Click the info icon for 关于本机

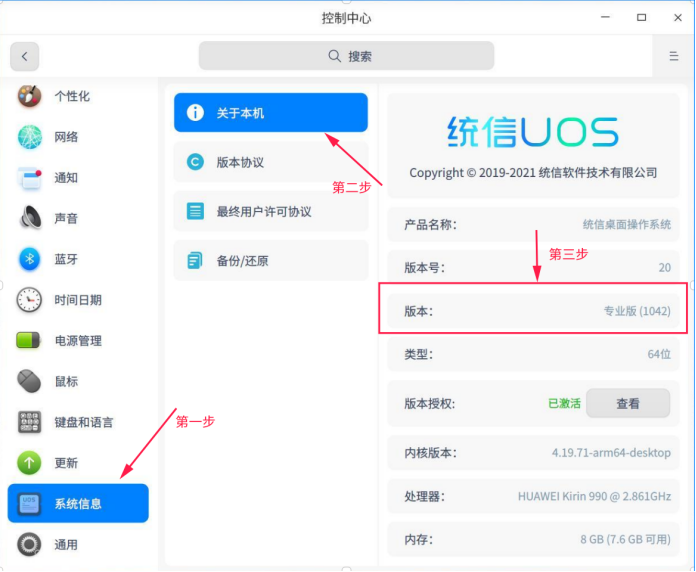click(195, 113)
